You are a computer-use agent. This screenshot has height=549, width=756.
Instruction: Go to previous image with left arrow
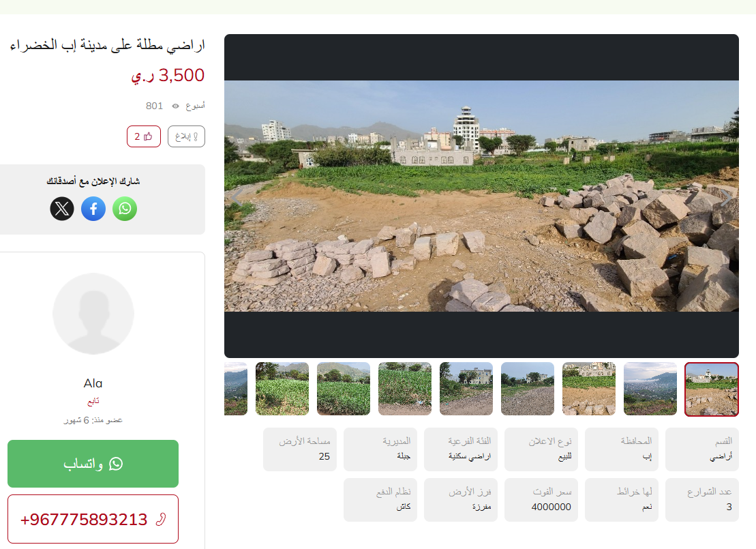(x=237, y=197)
